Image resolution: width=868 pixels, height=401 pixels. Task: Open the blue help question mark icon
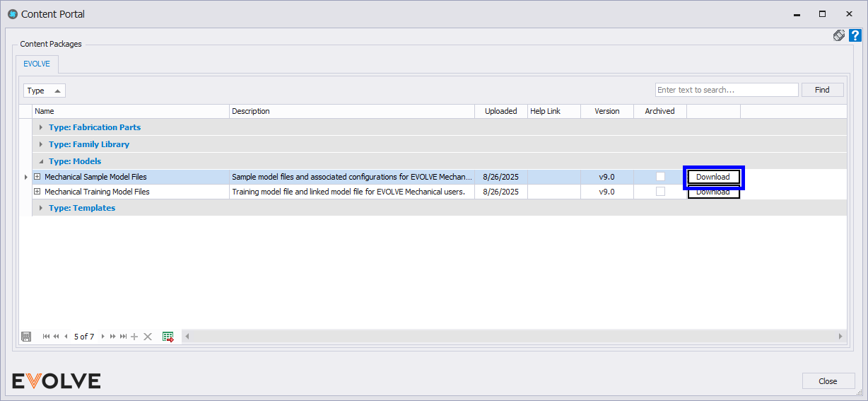855,35
